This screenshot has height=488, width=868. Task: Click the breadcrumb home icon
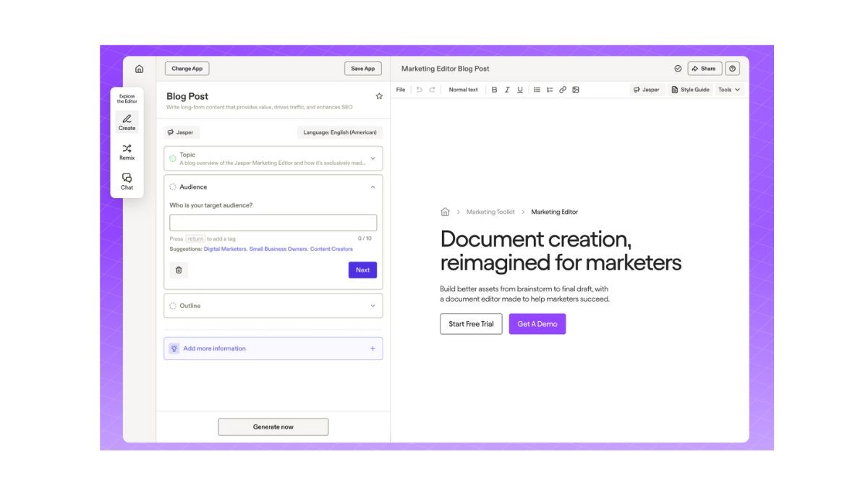pos(445,212)
